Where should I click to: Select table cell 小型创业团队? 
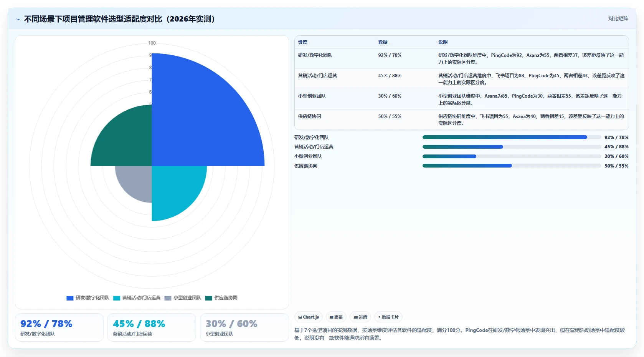pyautogui.click(x=312, y=96)
